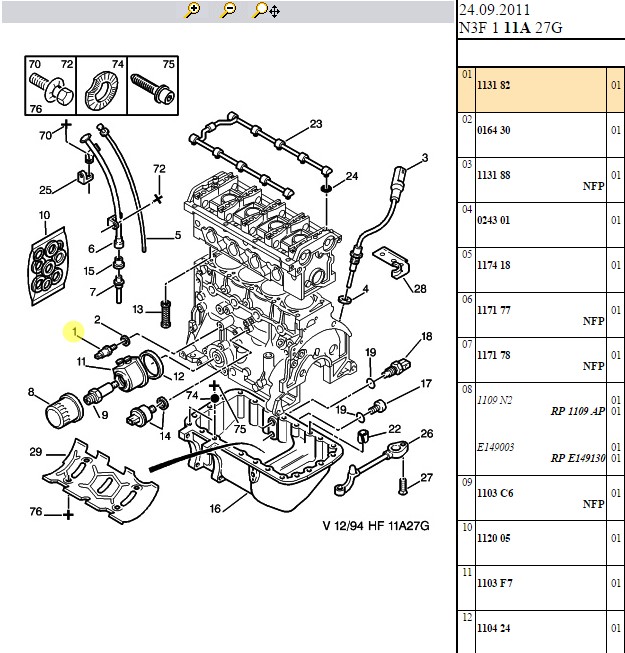
Task: Select part number 1103 C6
Action: (x=495, y=493)
